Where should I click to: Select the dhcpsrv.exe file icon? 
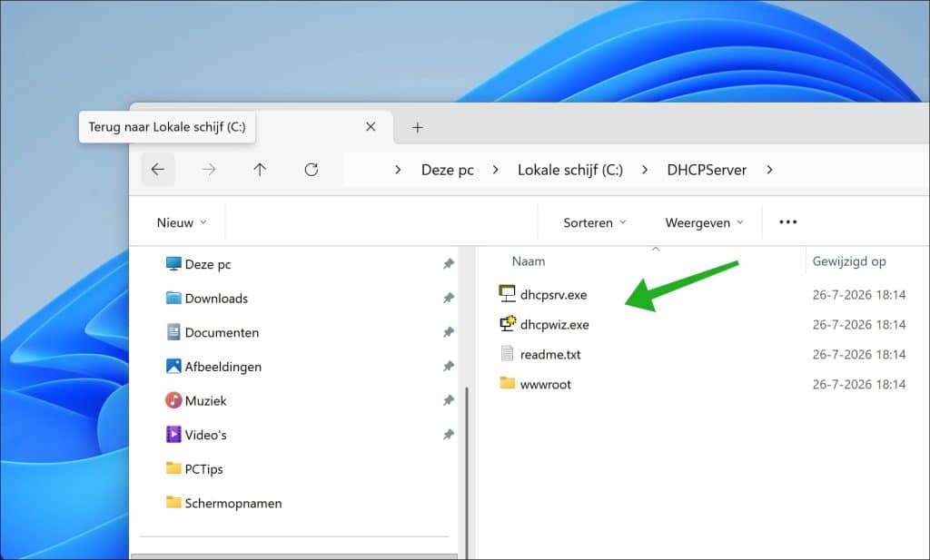pos(507,293)
